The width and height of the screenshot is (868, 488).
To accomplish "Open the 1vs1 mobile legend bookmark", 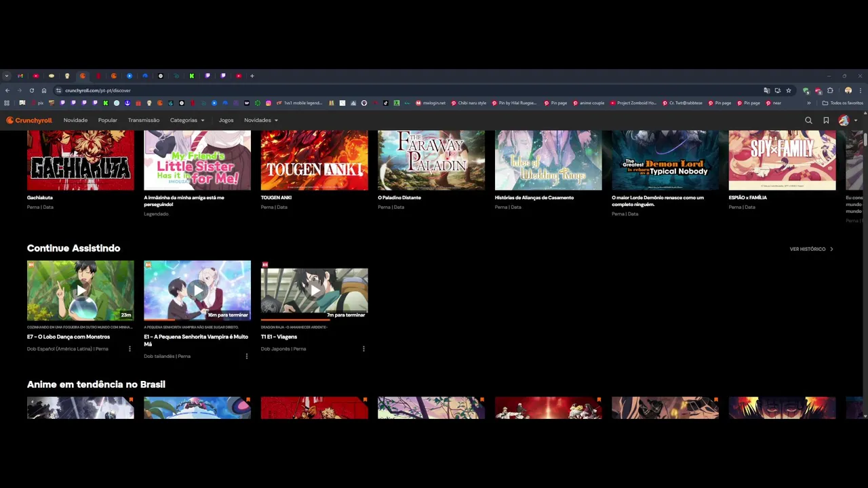I will [x=299, y=103].
